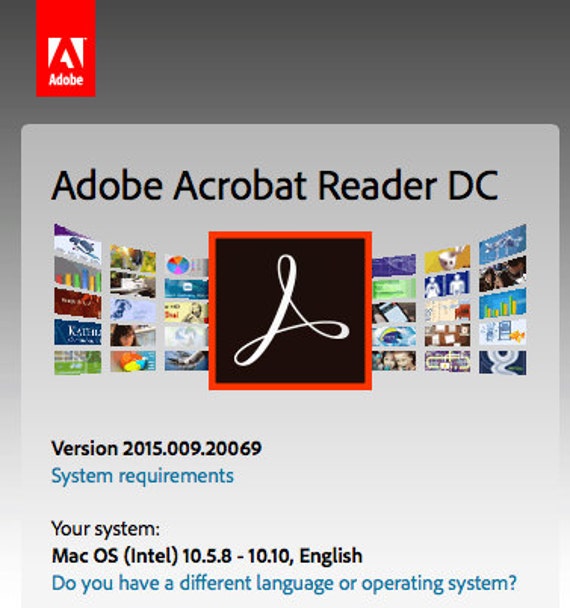
Task: Click the Adobe Acrobat Reader DC heading
Action: pos(275,185)
